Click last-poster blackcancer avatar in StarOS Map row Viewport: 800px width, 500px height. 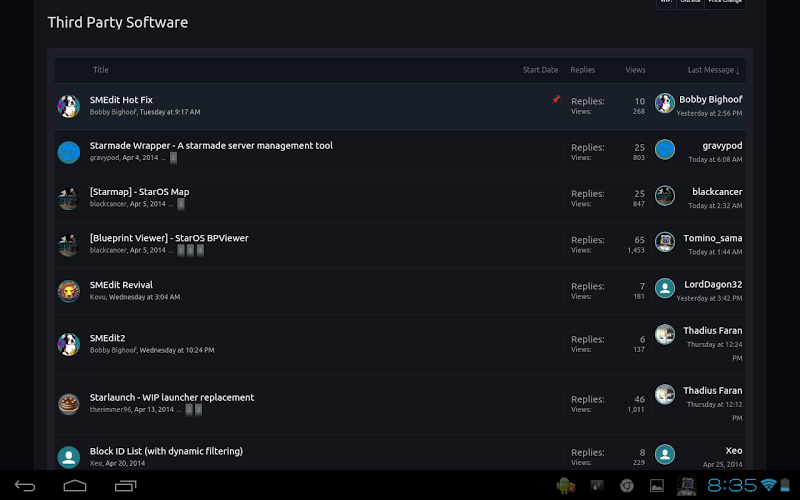click(x=665, y=195)
